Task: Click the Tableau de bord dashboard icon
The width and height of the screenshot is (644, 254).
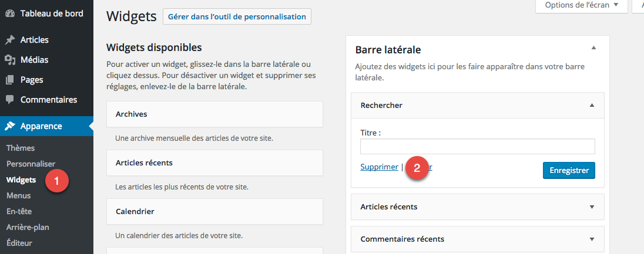Action: 10,13
